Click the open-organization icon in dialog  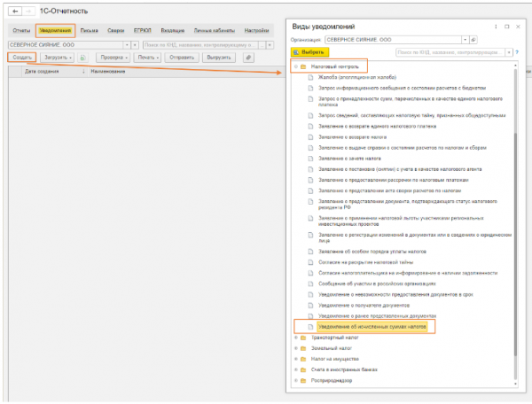[x=473, y=40]
